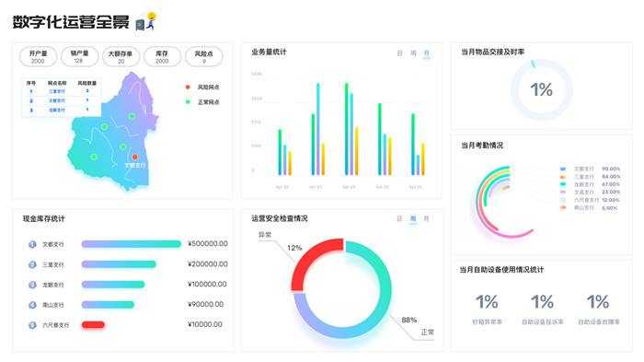This screenshot has height=362, width=644.
Task: Select 日 tab in 运营安全检查情况 panel
Action: [x=399, y=219]
